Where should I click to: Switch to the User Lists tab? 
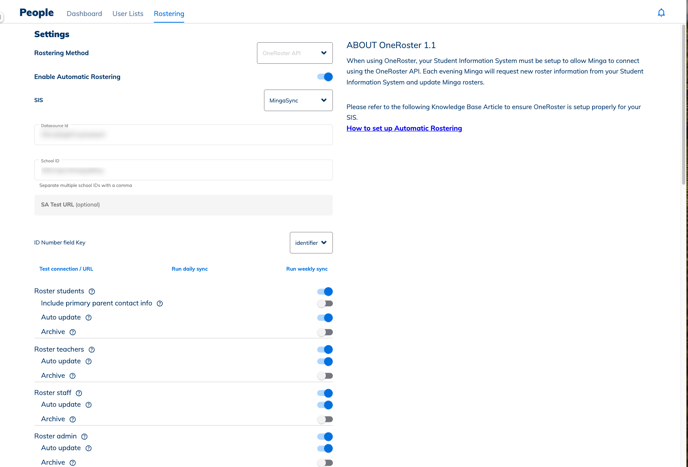(x=128, y=14)
